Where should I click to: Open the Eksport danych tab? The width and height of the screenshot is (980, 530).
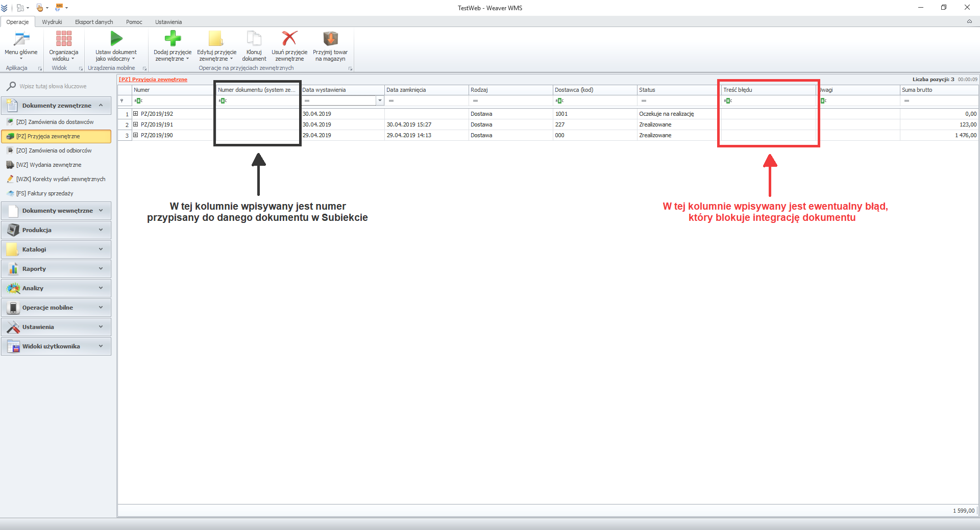point(94,22)
